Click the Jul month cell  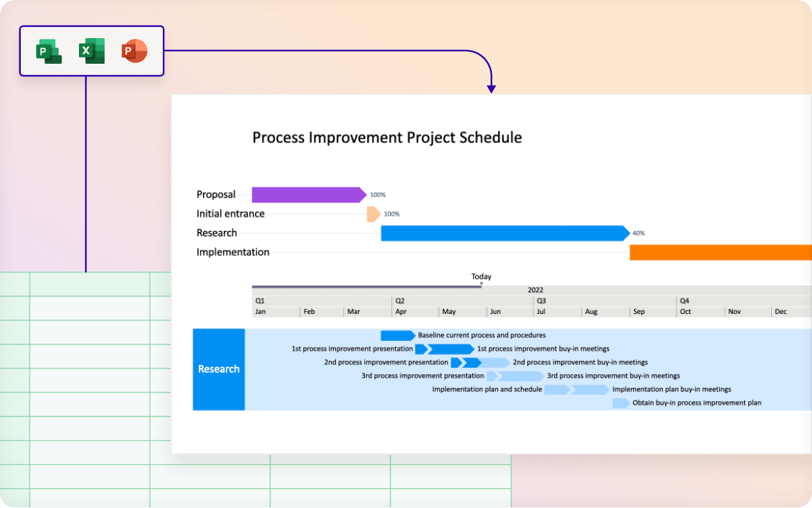557,312
